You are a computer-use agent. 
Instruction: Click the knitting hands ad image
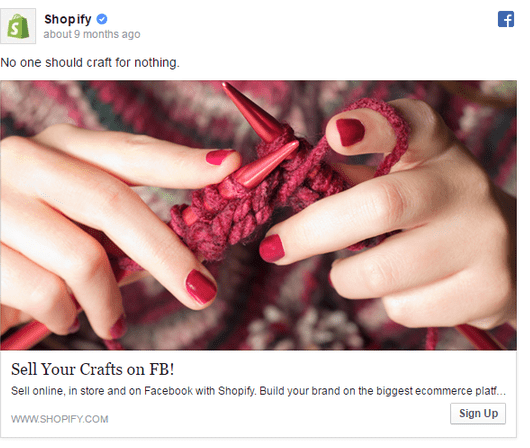tap(258, 215)
